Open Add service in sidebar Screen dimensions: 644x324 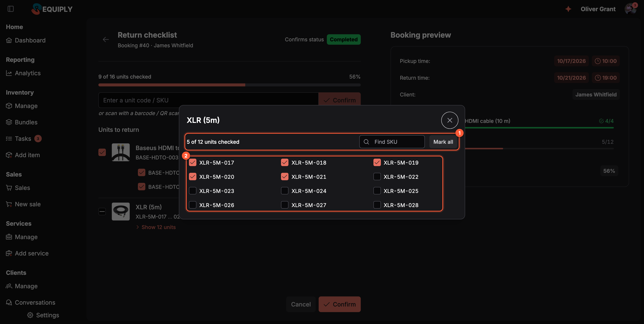point(27,253)
